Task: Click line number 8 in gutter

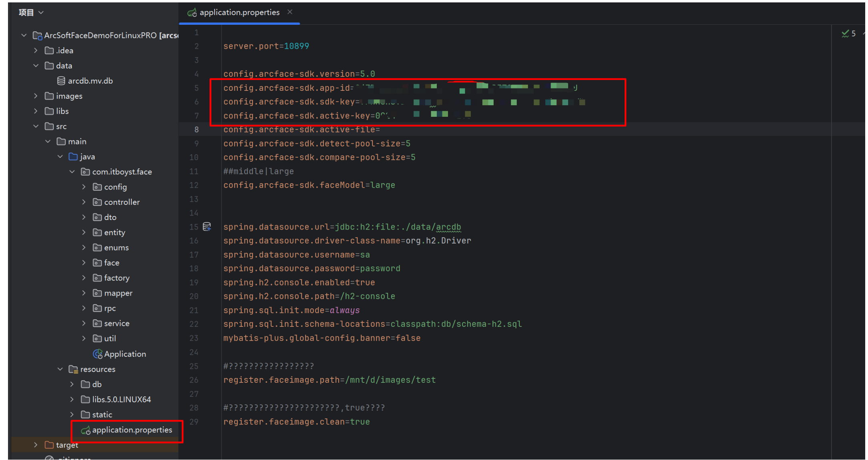Action: coord(196,130)
